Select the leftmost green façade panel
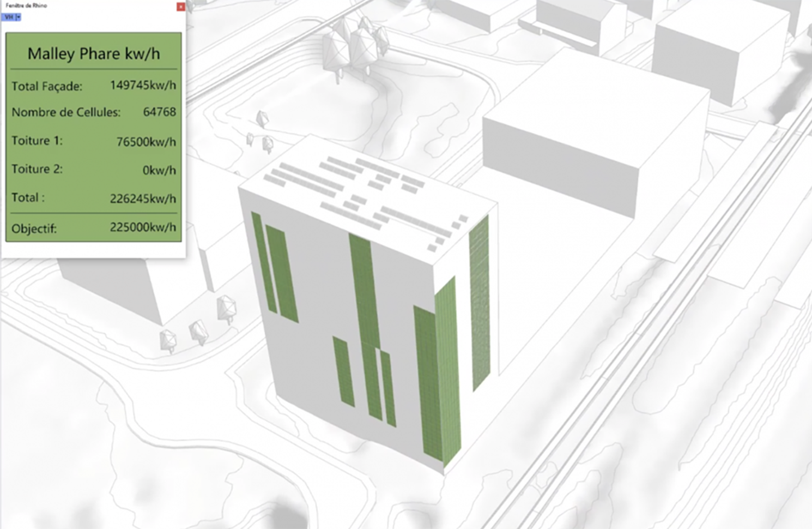812x529 pixels. point(263,262)
